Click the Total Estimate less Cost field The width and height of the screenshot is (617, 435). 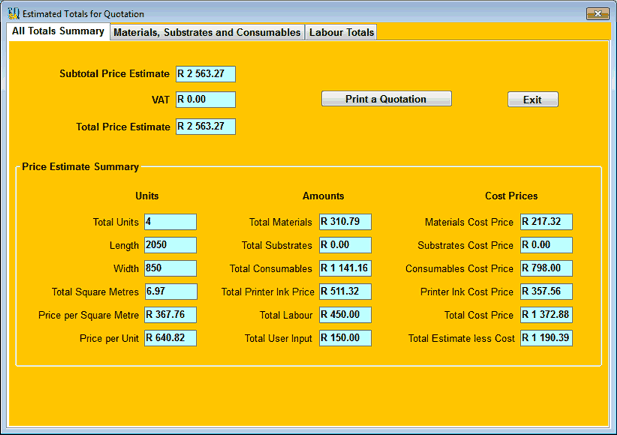tap(546, 338)
